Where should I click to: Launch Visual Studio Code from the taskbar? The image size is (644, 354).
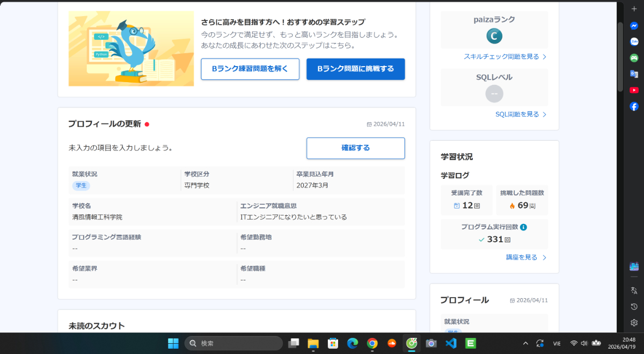click(x=451, y=343)
